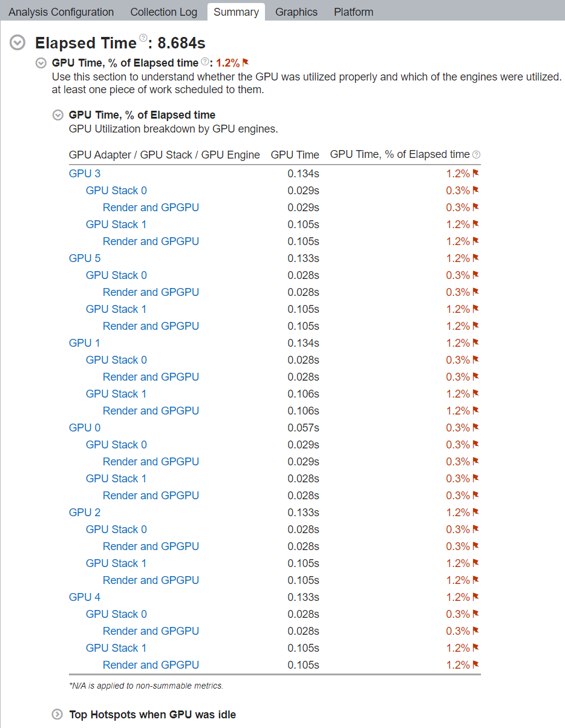Open the GPU 1 adapter link

pyautogui.click(x=85, y=343)
